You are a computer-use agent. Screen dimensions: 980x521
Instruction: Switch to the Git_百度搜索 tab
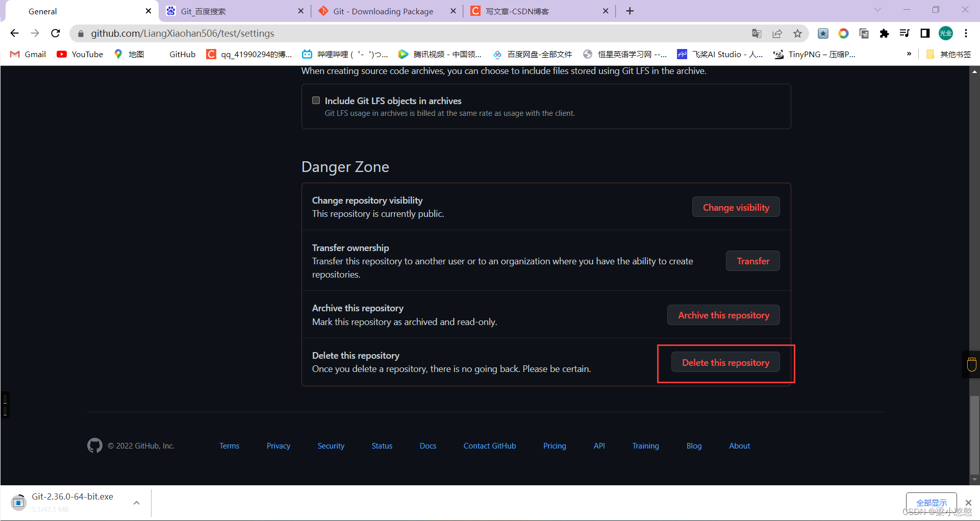tap(235, 11)
